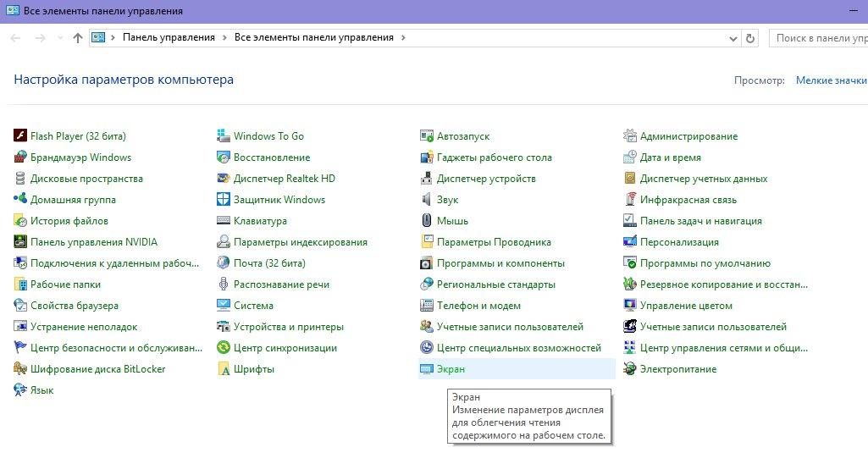Click the refresh button beside address bar
Screen dimensions: 868x475
tap(749, 38)
